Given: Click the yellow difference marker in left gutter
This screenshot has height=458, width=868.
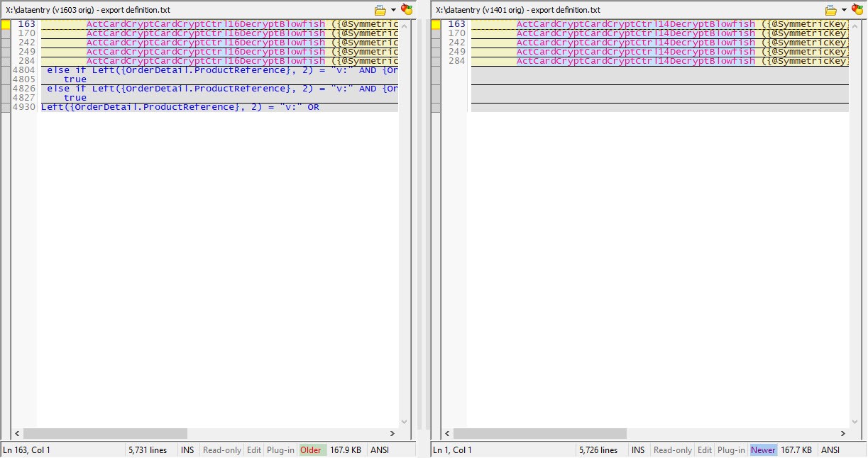Looking at the screenshot, I should pos(5,24).
